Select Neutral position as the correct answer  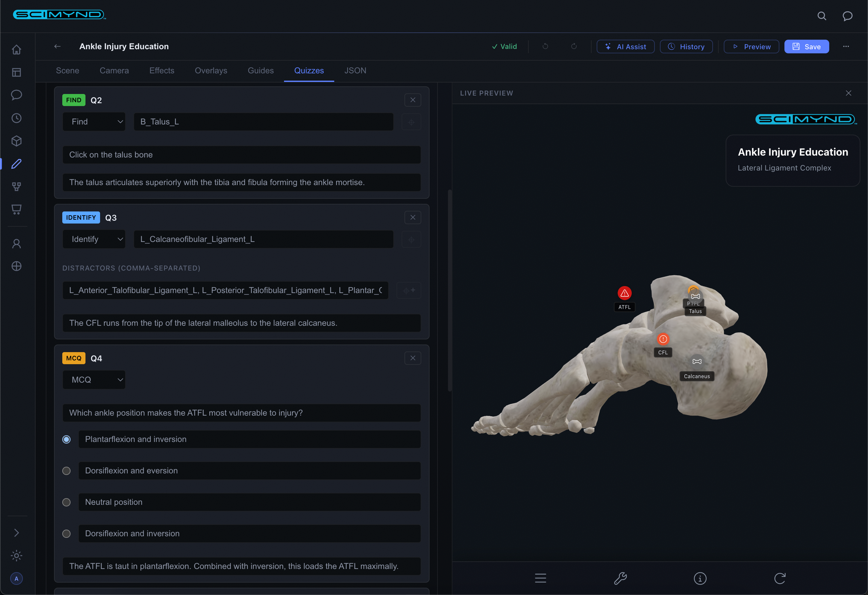pos(66,502)
